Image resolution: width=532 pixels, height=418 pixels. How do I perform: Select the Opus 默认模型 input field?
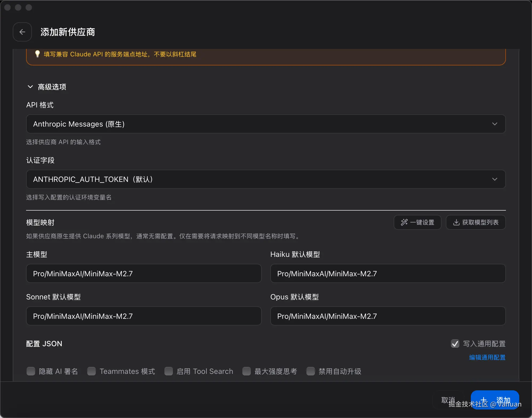point(388,316)
